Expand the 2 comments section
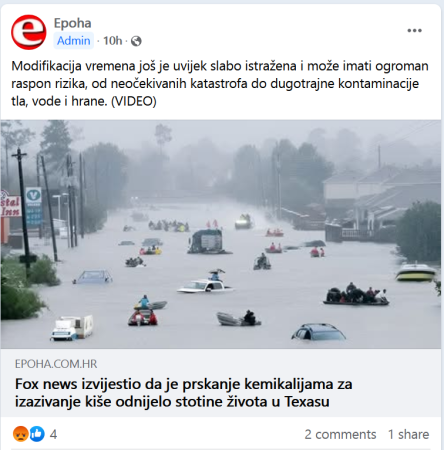444x450 pixels. tap(340, 434)
